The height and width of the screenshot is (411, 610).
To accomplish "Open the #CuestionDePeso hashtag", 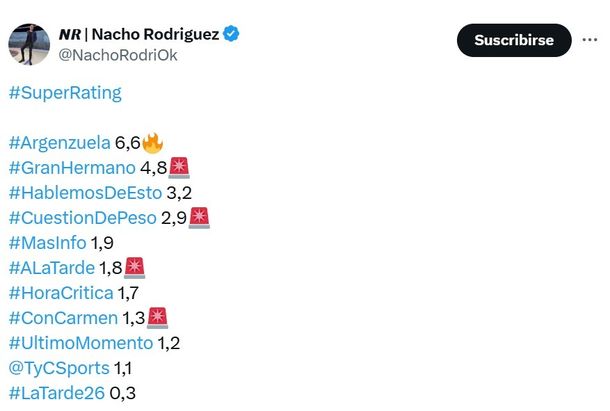I will coord(82,217).
